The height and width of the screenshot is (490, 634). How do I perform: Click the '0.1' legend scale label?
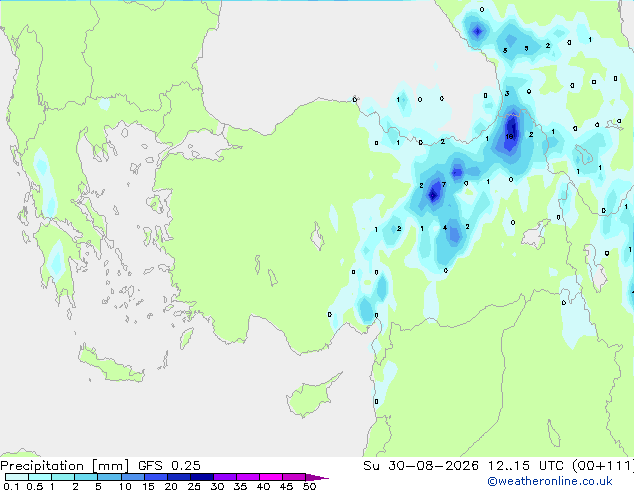(x=11, y=486)
